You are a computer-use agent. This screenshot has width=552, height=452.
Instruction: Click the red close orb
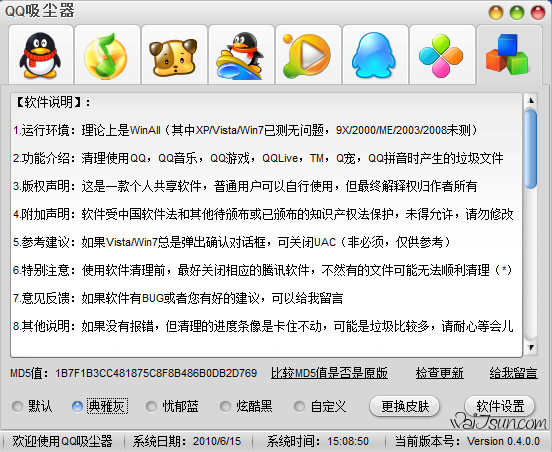pos(538,13)
